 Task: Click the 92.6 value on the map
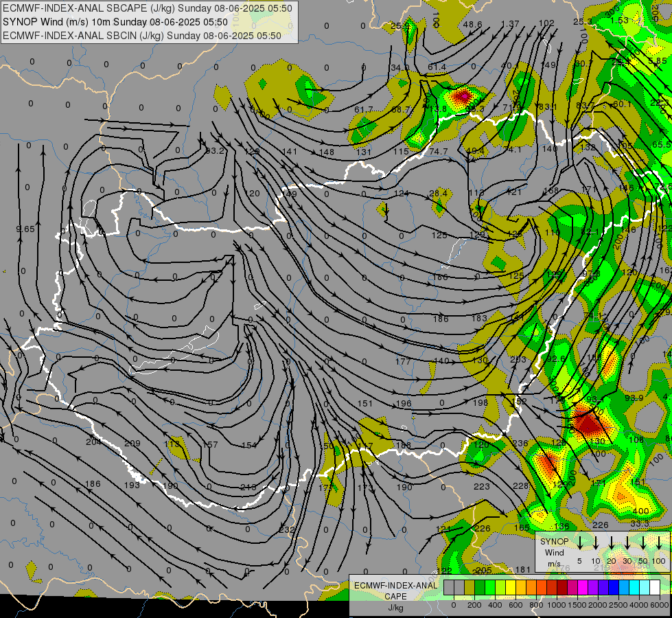tap(556, 358)
